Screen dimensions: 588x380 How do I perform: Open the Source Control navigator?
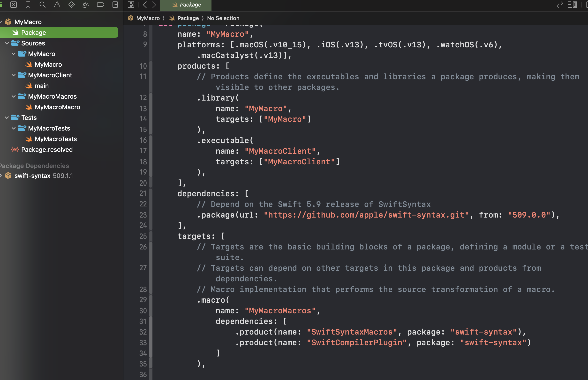(x=14, y=5)
